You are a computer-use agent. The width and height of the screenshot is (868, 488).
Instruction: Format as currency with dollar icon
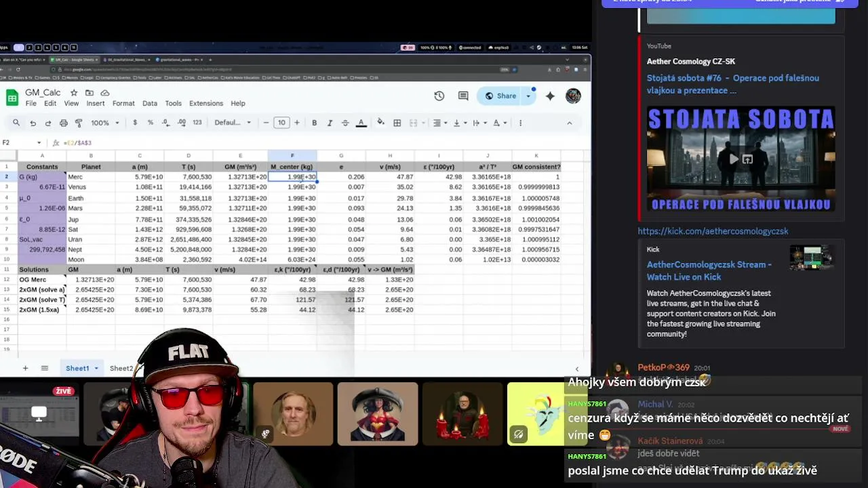(x=135, y=123)
